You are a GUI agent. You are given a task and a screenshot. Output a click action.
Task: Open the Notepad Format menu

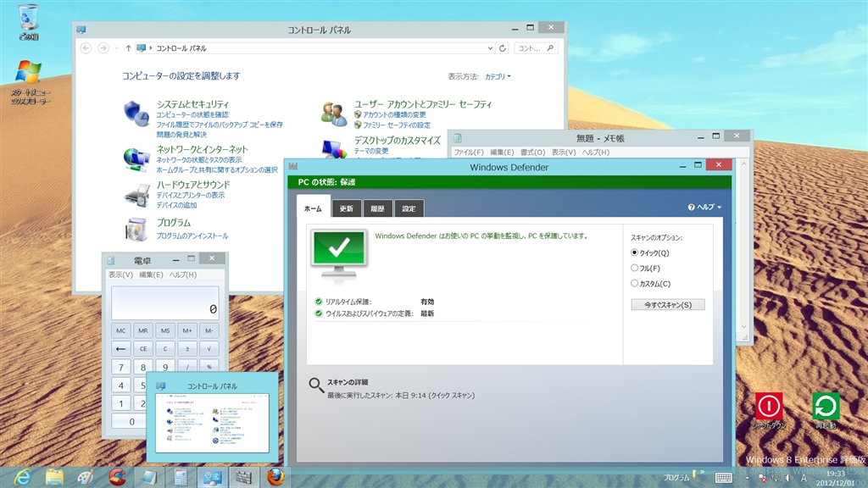[532, 152]
